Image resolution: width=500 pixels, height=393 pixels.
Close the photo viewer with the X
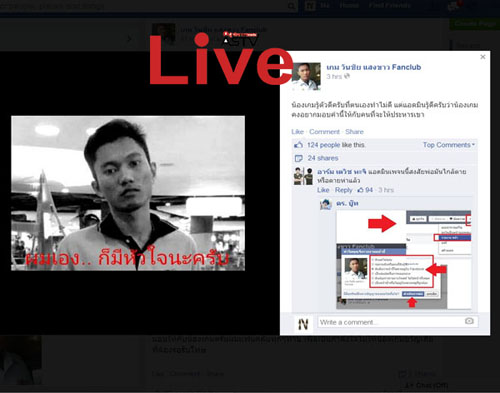point(482,57)
